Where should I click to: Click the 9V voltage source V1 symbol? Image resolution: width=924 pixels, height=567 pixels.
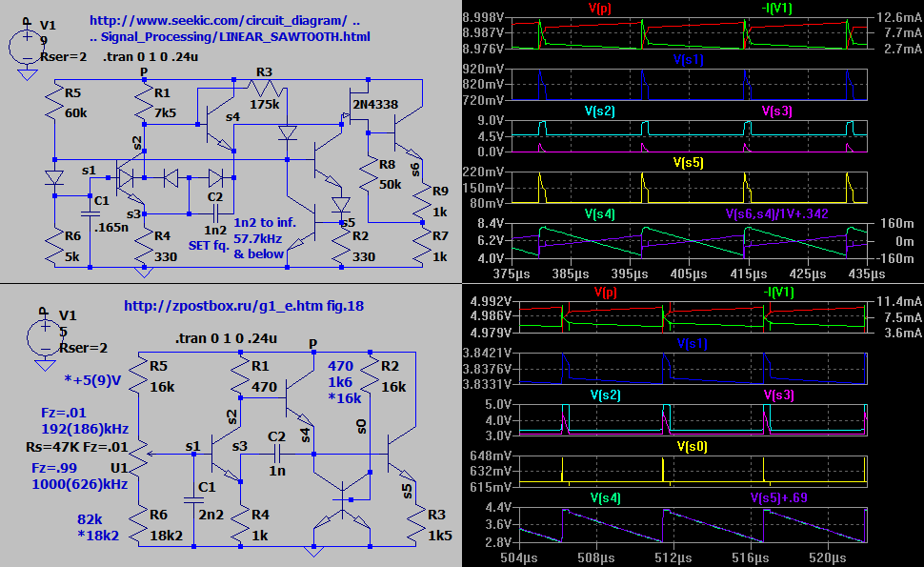click(30, 42)
